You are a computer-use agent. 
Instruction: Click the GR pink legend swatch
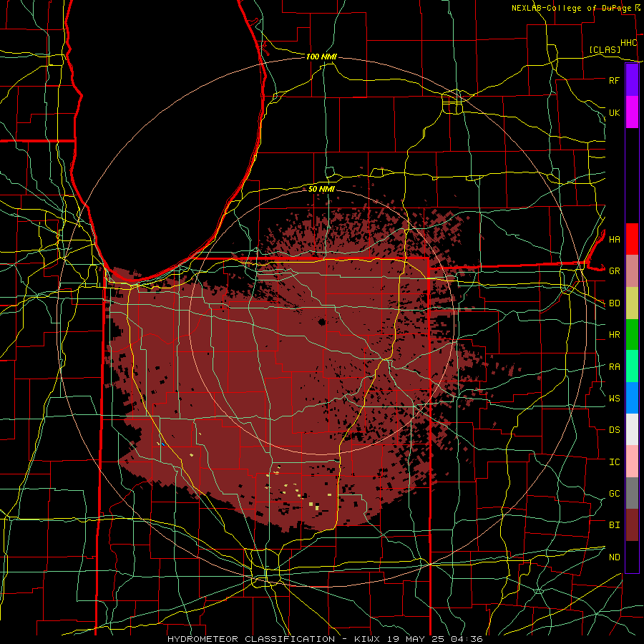[632, 271]
